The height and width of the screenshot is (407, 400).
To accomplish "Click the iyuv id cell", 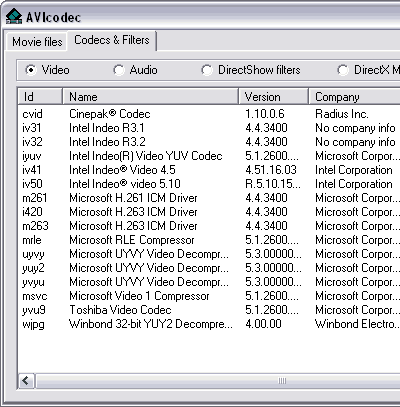I will coord(32,157).
